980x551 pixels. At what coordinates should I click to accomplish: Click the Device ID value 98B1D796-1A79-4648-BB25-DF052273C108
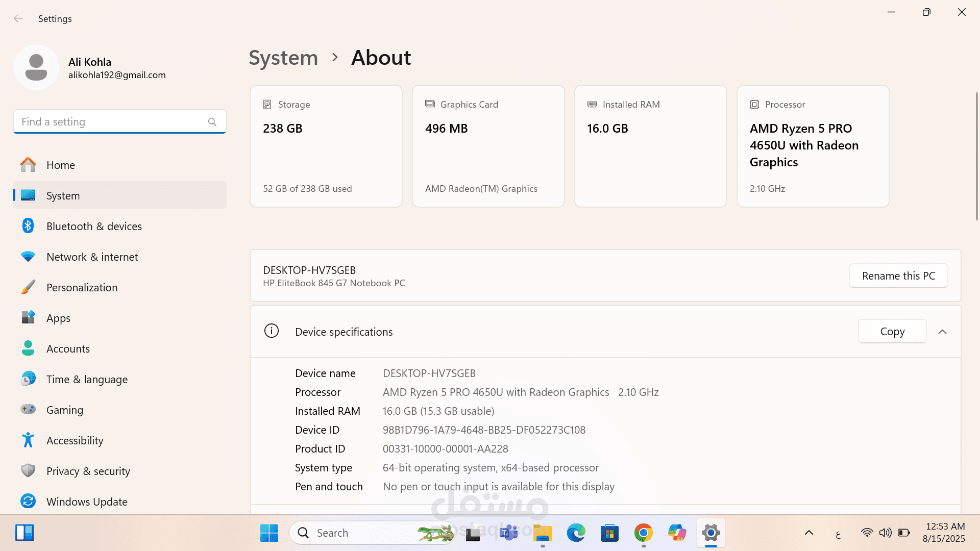click(x=484, y=430)
